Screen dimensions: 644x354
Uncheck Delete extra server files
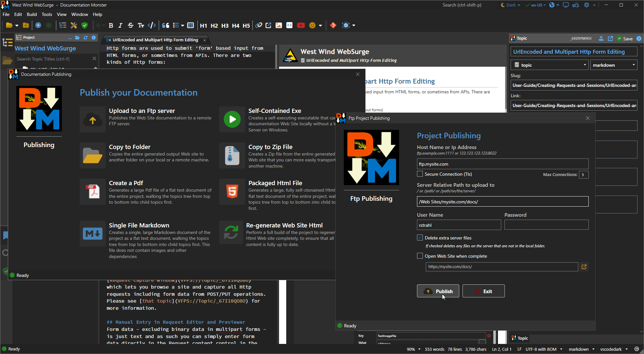tap(420, 238)
